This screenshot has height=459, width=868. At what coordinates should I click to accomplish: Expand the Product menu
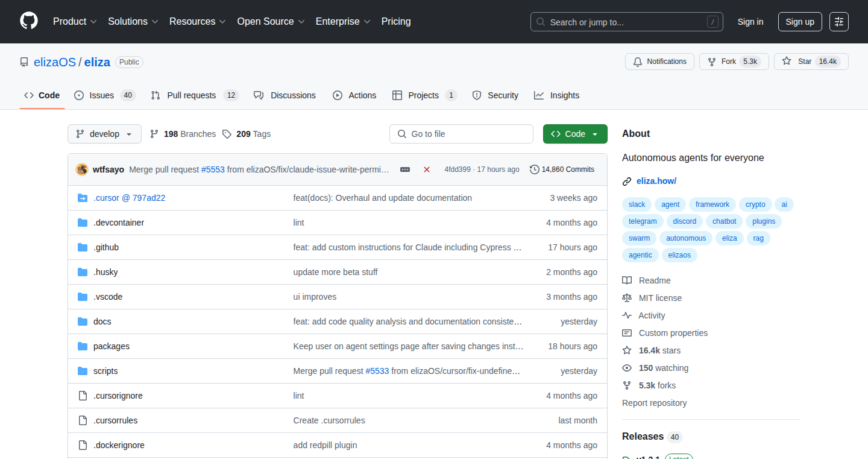point(75,21)
